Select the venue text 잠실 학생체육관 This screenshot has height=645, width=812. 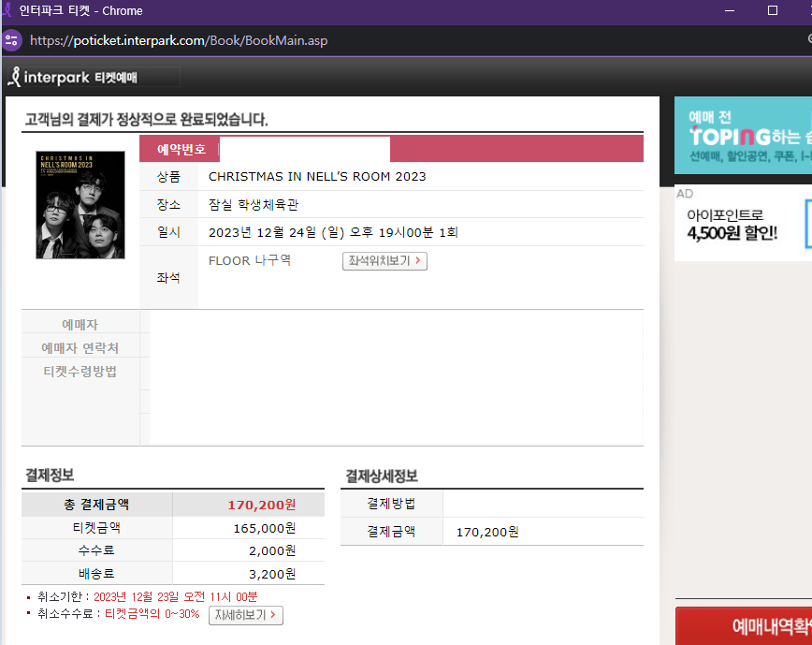pyautogui.click(x=254, y=205)
